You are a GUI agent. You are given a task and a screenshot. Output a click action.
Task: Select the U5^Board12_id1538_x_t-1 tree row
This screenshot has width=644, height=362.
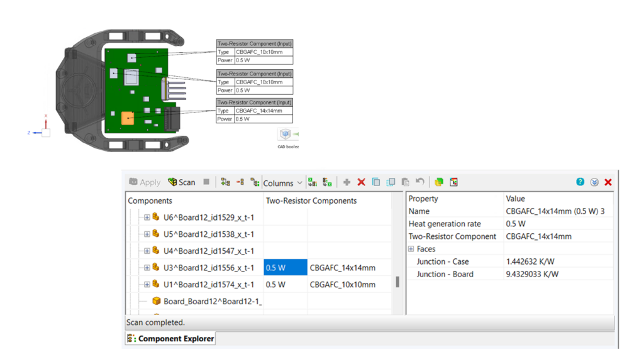[x=209, y=234]
